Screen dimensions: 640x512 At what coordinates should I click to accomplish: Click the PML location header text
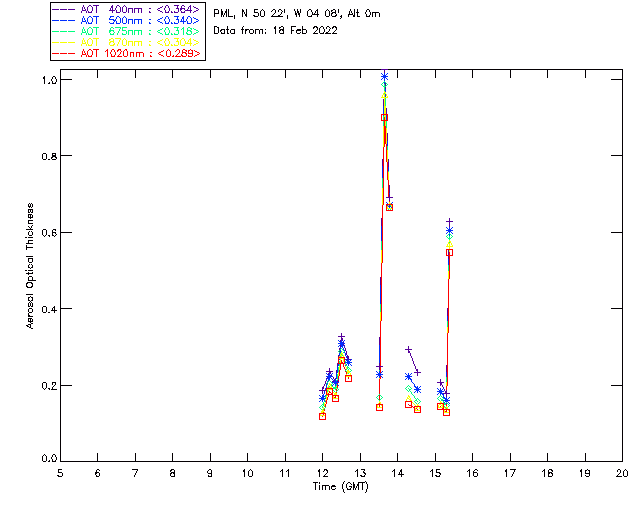click(x=297, y=14)
